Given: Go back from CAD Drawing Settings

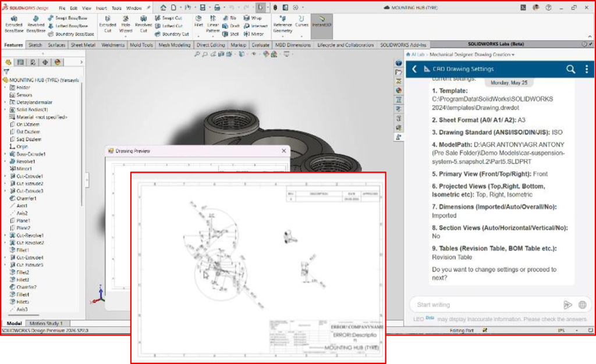Looking at the screenshot, I should click(x=414, y=69).
